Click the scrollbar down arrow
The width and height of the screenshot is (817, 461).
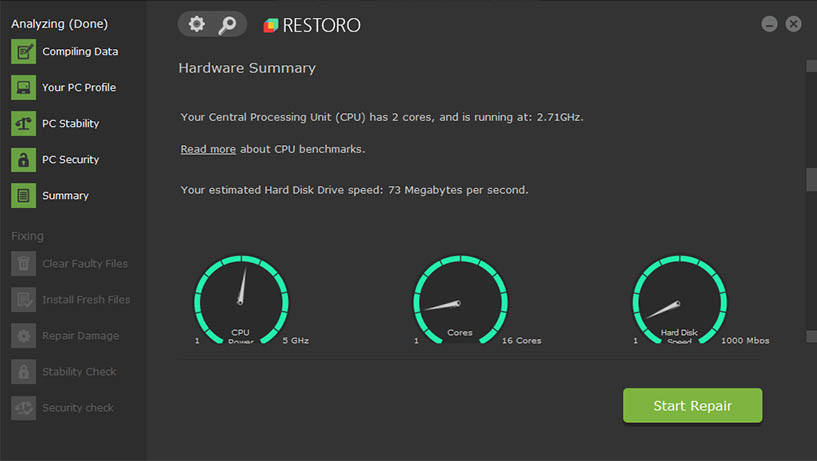click(812, 337)
